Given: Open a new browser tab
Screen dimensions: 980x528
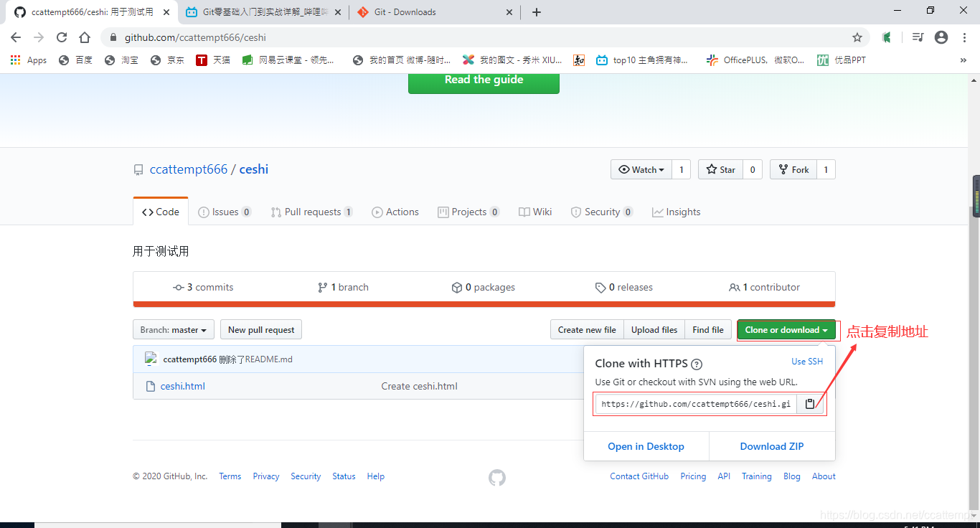Looking at the screenshot, I should 537,12.
